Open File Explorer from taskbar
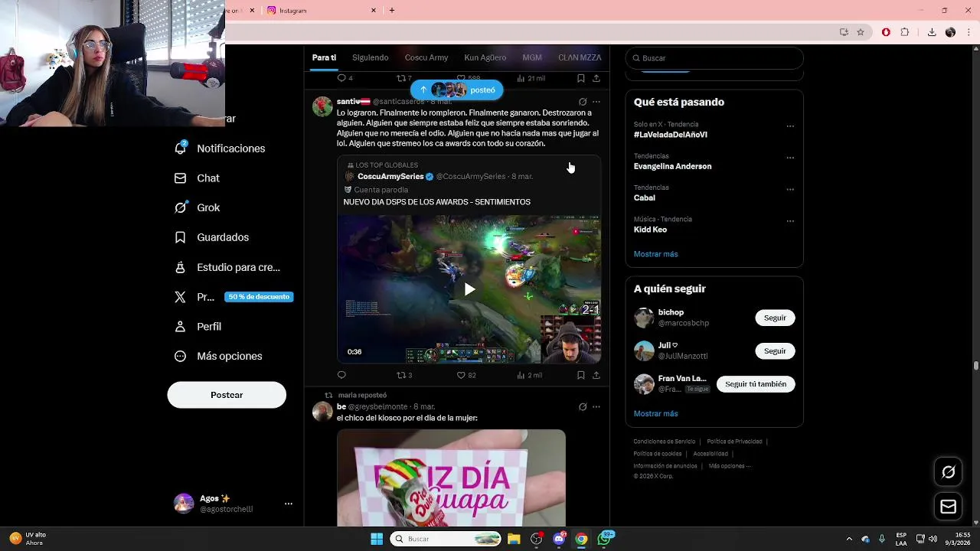This screenshot has height=551, width=980. [514, 539]
